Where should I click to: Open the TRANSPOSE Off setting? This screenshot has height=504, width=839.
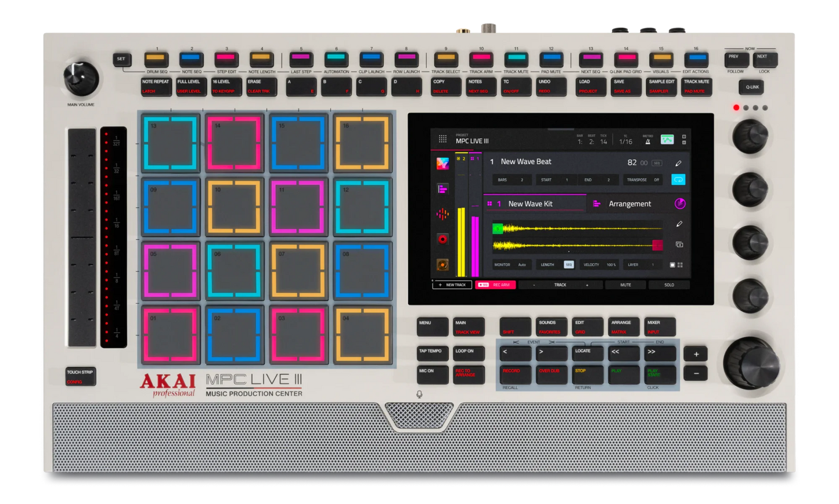(644, 180)
